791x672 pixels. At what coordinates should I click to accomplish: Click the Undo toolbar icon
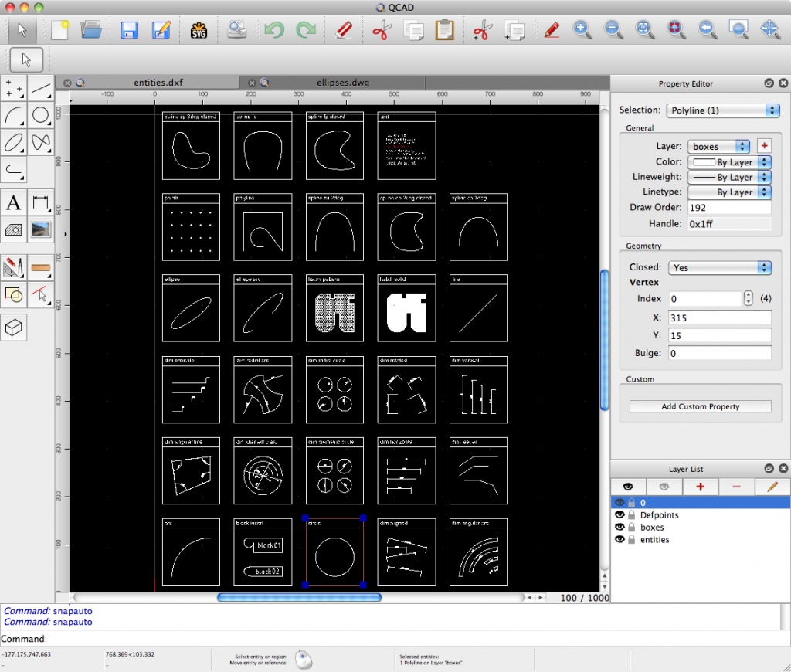point(273,29)
